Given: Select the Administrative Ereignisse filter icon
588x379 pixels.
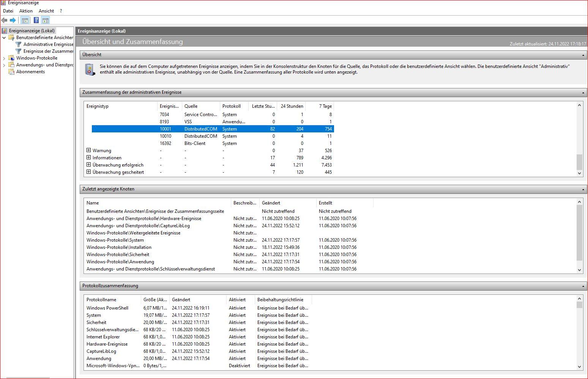Looking at the screenshot, I should coord(19,44).
